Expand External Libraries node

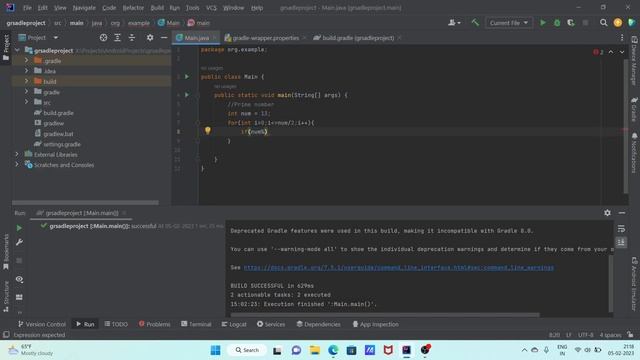tap(17, 154)
